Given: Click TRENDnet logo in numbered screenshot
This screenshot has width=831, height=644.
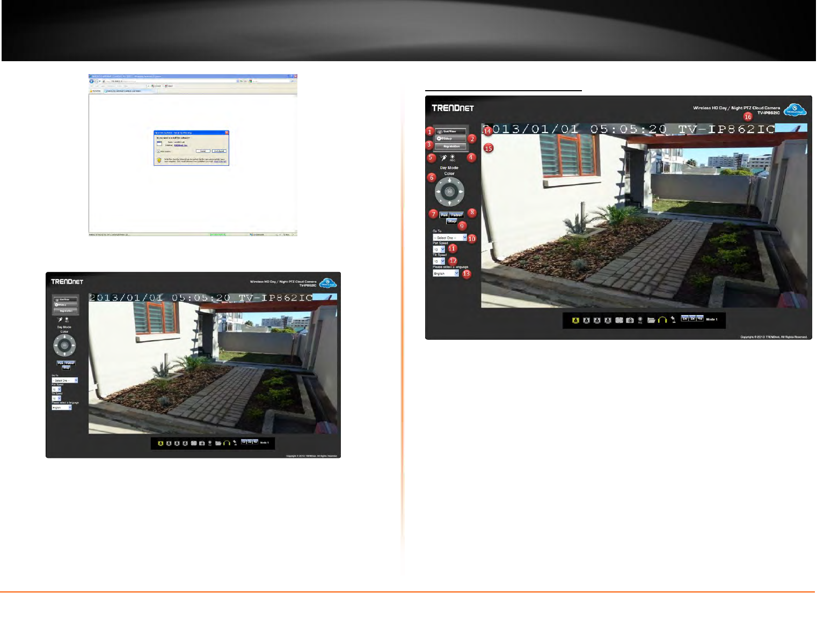Looking at the screenshot, I should point(453,108).
